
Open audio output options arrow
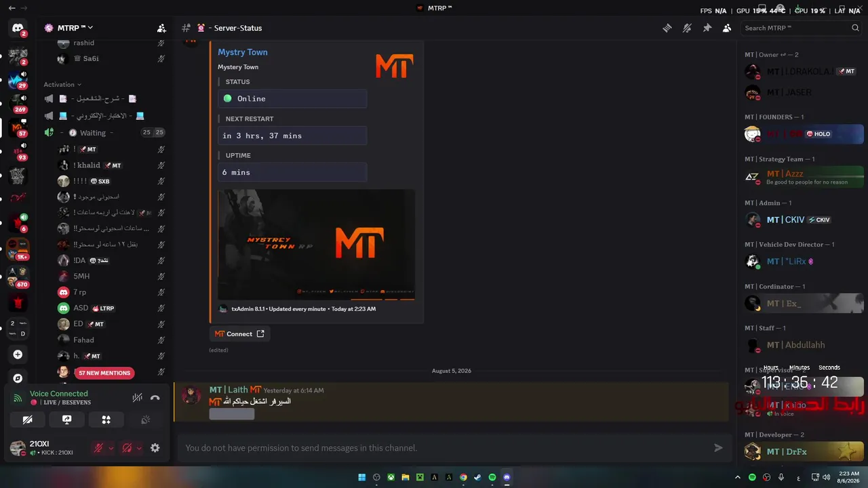tap(139, 448)
